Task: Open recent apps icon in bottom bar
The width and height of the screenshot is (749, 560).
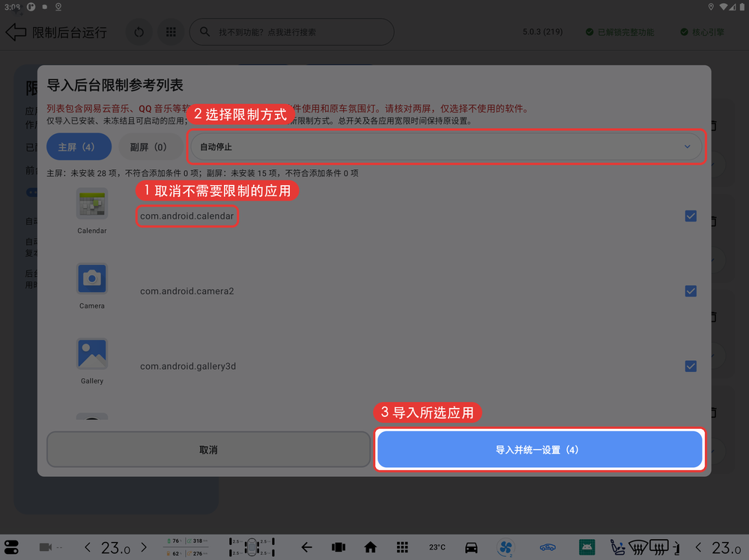Action: click(339, 547)
